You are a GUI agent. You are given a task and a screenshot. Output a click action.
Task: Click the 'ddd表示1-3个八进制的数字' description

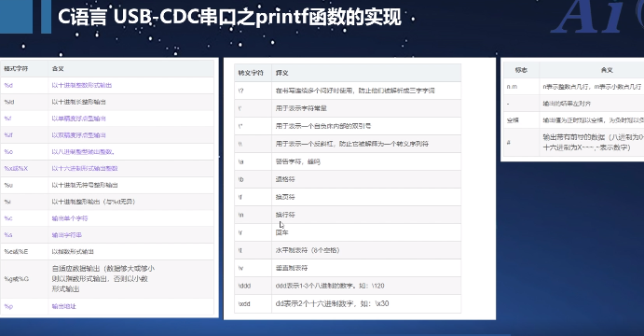coord(315,286)
